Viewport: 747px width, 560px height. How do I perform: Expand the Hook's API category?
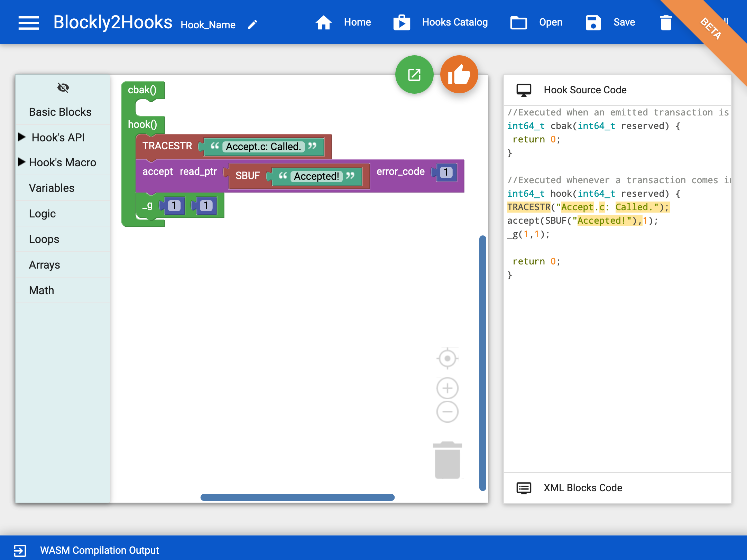coord(57,138)
